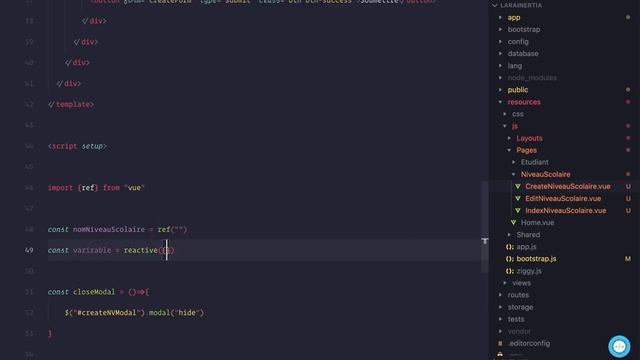Click the word reactive in the code
The width and height of the screenshot is (640, 360).
tap(141, 250)
